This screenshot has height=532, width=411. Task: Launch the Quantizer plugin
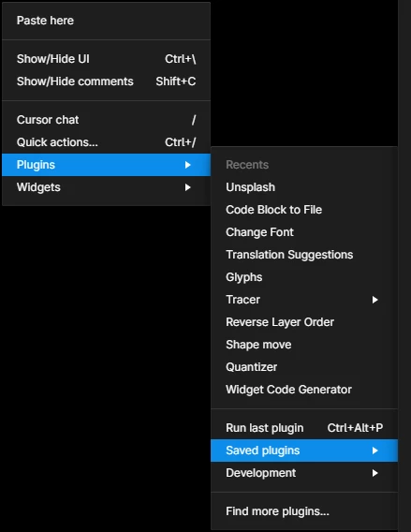(304, 367)
